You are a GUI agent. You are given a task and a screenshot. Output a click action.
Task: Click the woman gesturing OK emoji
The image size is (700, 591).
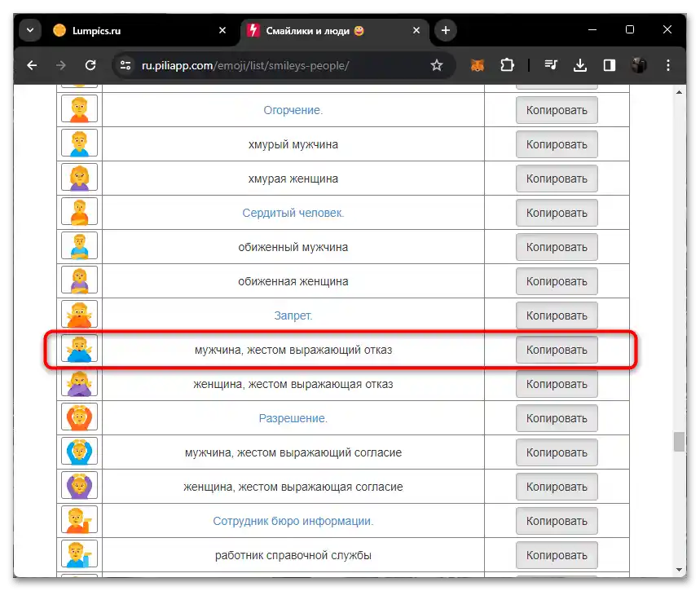tap(80, 487)
